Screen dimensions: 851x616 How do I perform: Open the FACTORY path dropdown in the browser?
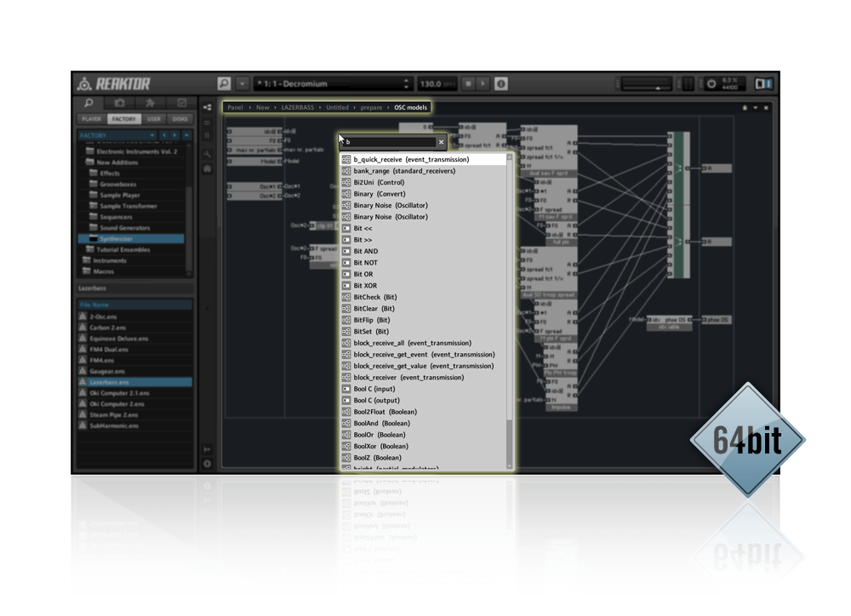[x=117, y=135]
